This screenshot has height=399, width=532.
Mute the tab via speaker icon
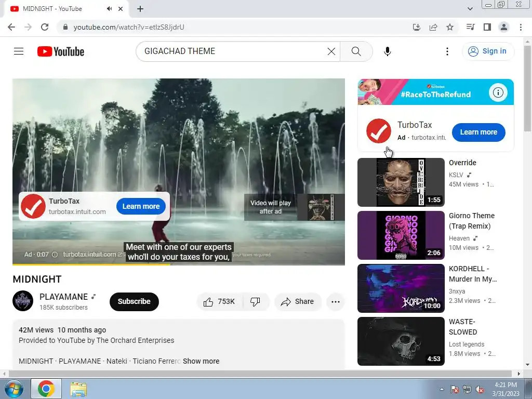109,9
